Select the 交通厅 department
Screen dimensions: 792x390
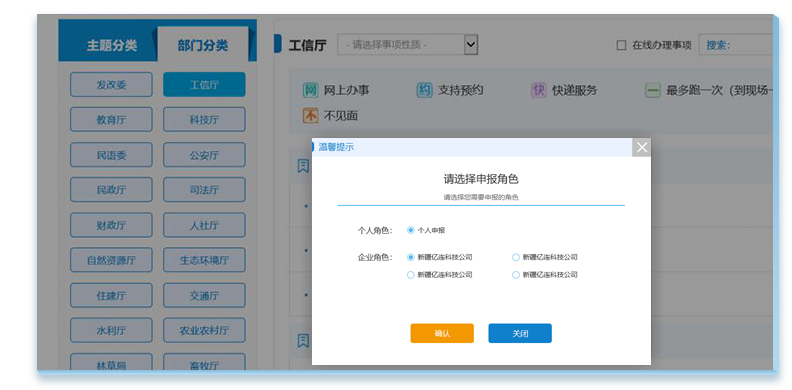click(204, 296)
